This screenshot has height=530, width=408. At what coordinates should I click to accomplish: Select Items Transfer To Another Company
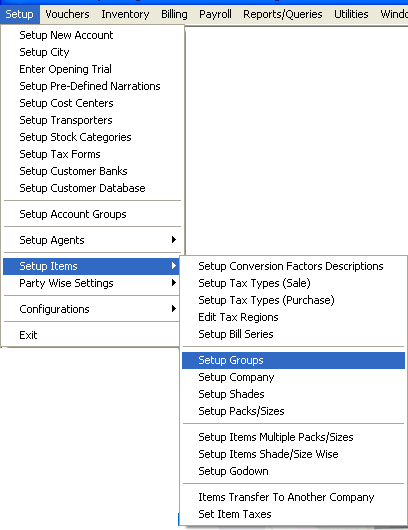(x=293, y=497)
